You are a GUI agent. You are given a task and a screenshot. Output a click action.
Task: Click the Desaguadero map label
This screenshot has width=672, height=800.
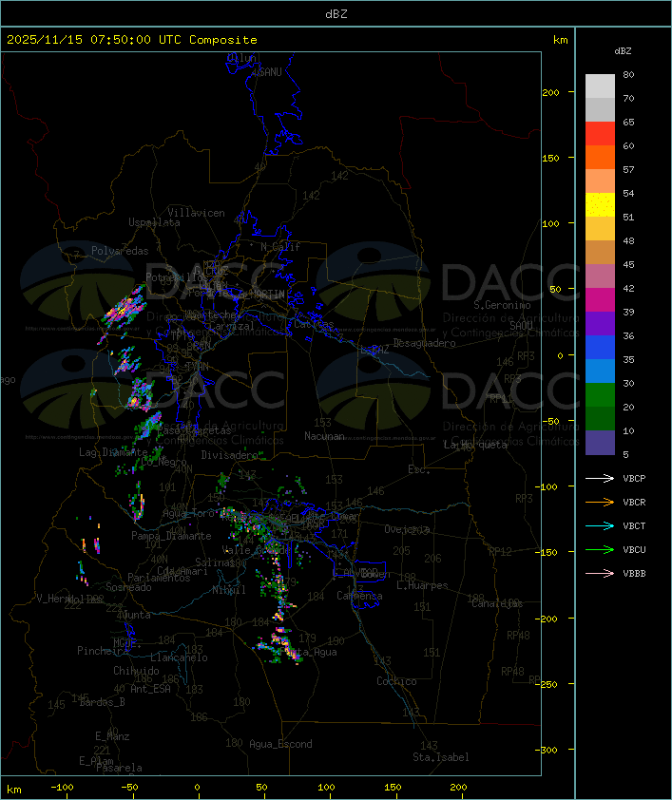(425, 343)
